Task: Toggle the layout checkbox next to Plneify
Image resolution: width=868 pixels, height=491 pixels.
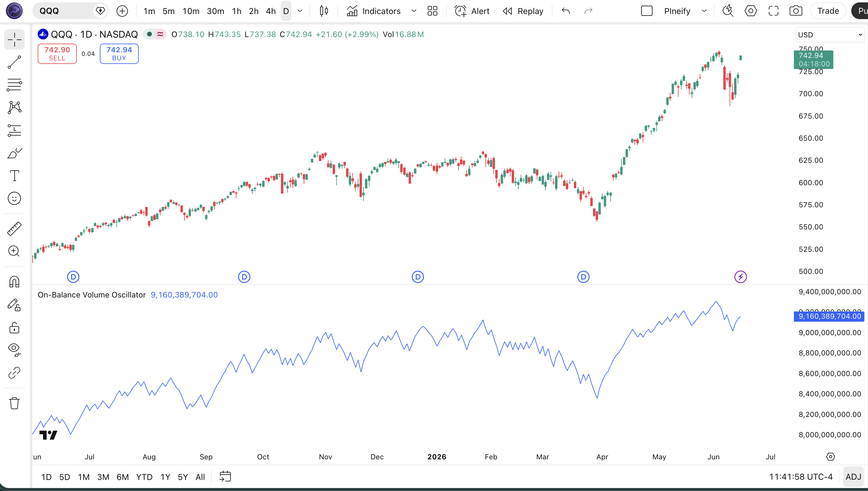Action: coord(647,11)
